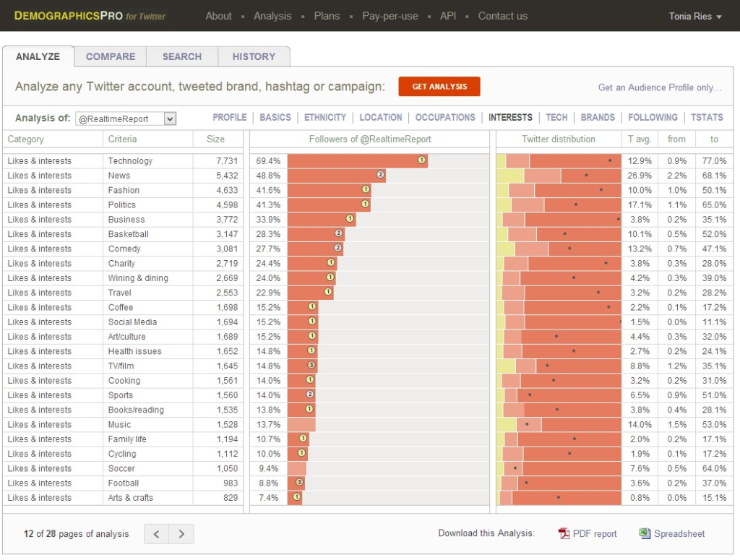Screen dimensions: 740x560
Task: Click the Books/reading criteria cell
Action: [x=136, y=410]
